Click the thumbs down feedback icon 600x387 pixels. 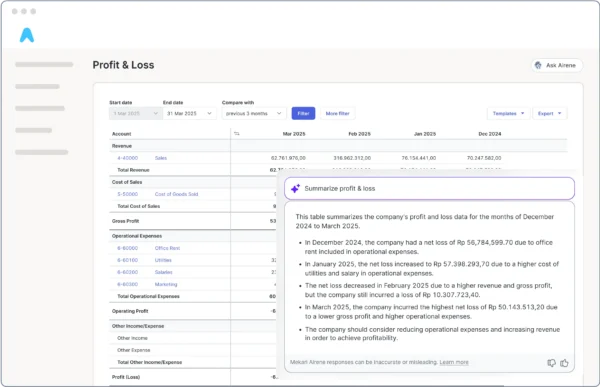551,363
